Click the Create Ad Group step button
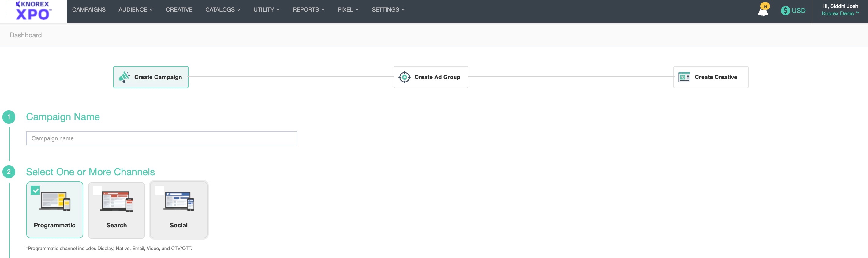 (x=431, y=77)
